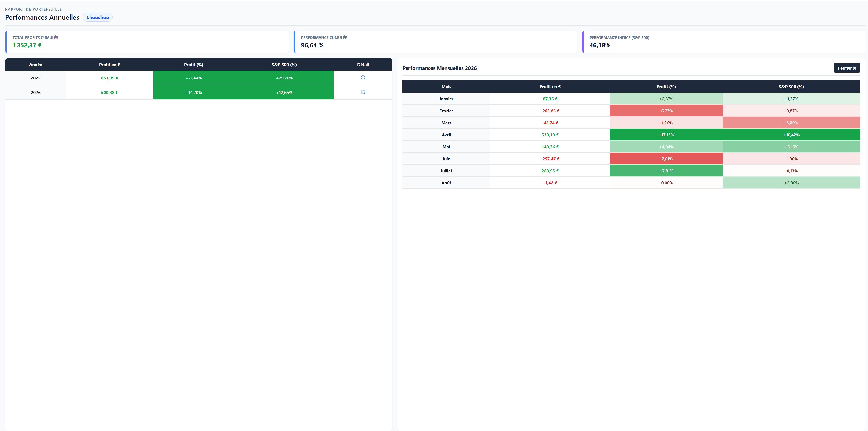The height and width of the screenshot is (431, 868).
Task: Click the Février -205,85 € profit value
Action: click(550, 111)
